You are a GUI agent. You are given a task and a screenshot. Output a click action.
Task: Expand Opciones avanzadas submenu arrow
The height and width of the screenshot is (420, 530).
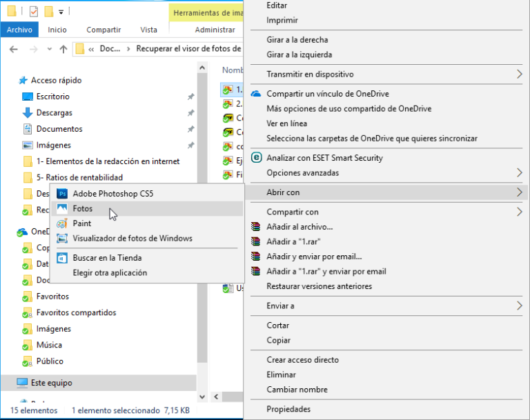pos(520,172)
